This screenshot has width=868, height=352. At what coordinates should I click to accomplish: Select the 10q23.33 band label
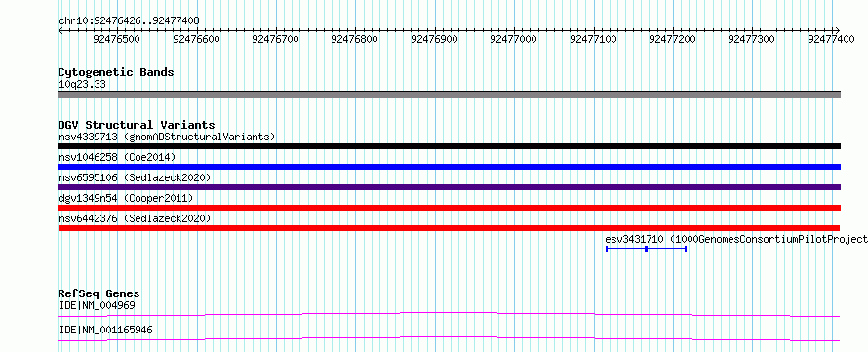coord(82,85)
